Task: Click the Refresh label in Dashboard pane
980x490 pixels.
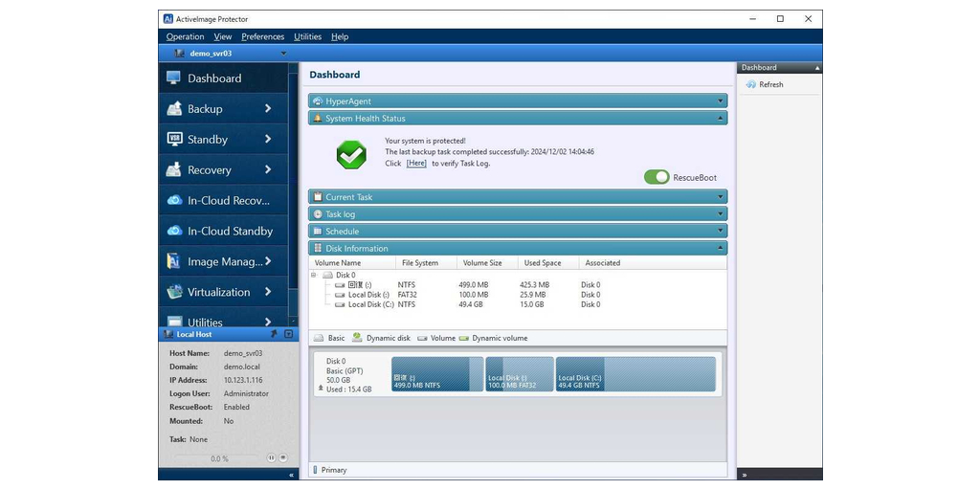Action: click(x=771, y=84)
